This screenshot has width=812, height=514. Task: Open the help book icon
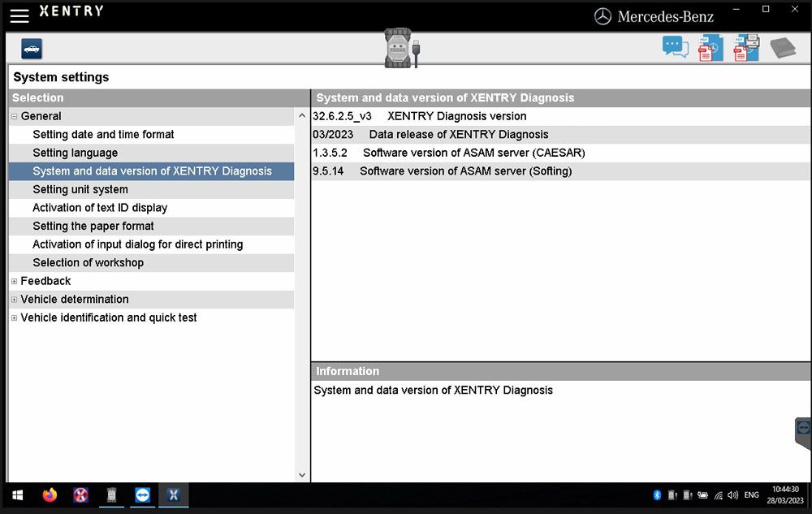pos(783,48)
